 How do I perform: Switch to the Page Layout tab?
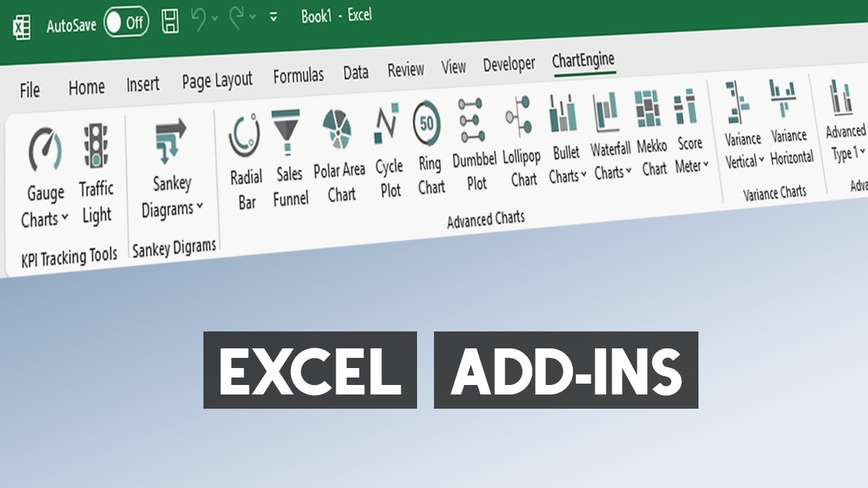[x=217, y=81]
